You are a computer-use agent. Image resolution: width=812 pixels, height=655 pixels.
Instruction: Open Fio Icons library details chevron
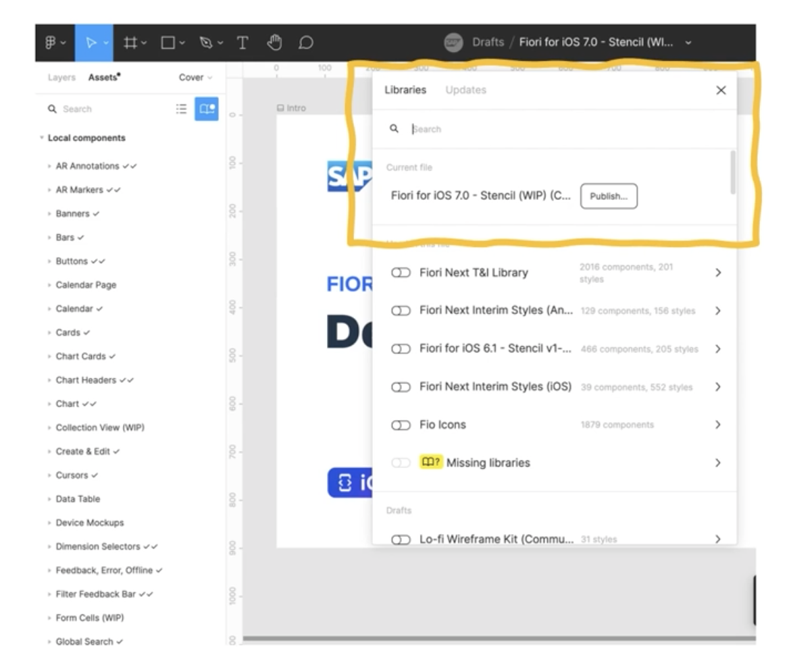tap(718, 425)
